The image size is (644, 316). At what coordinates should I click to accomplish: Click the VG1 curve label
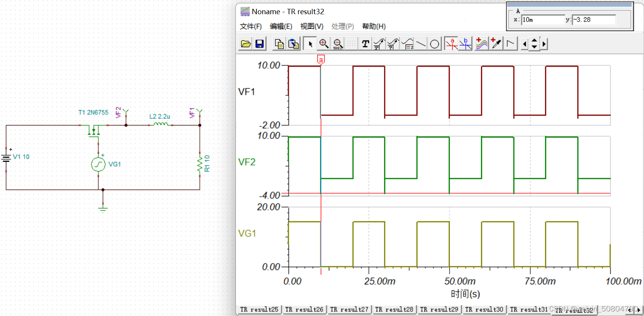pos(247,233)
